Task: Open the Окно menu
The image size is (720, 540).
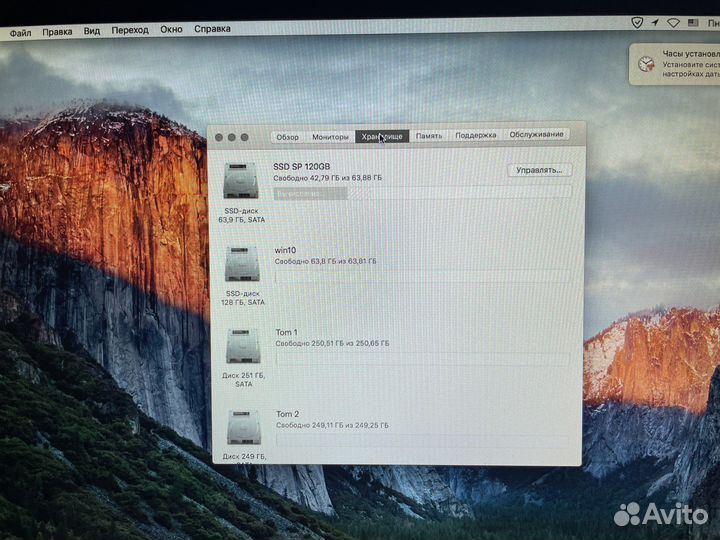Action: point(171,29)
